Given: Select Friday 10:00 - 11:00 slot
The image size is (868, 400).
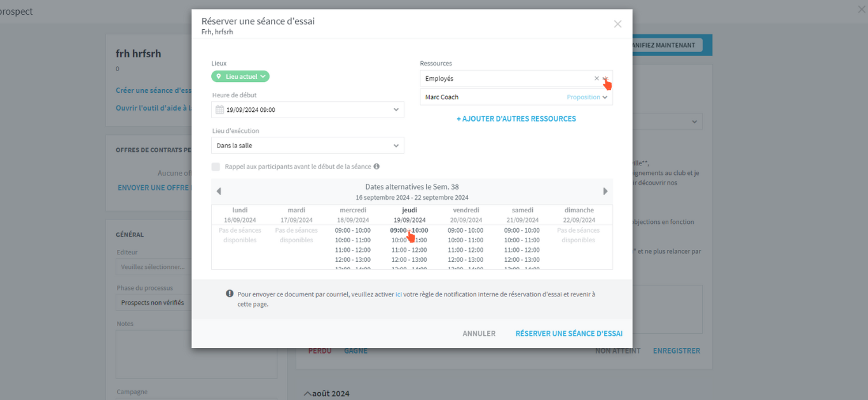Looking at the screenshot, I should click(x=465, y=240).
